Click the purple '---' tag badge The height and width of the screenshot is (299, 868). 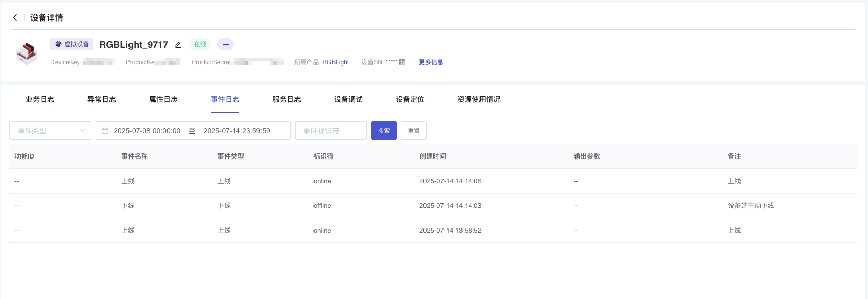[x=225, y=44]
